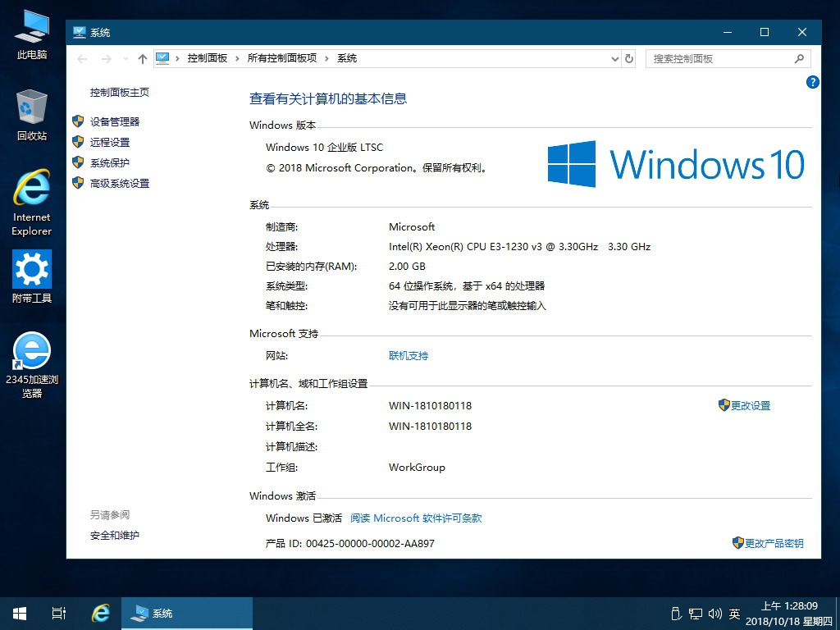Select the 回收站 recycle bin icon
840x630 pixels.
coord(32,115)
